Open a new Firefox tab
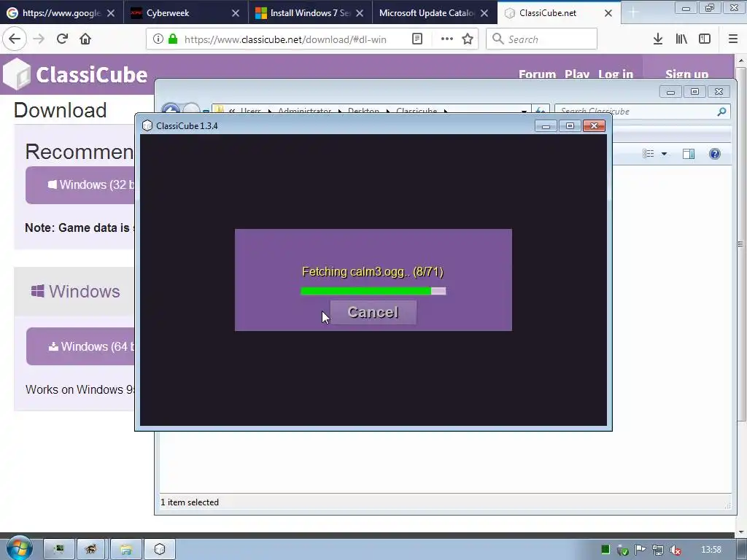 (x=633, y=13)
